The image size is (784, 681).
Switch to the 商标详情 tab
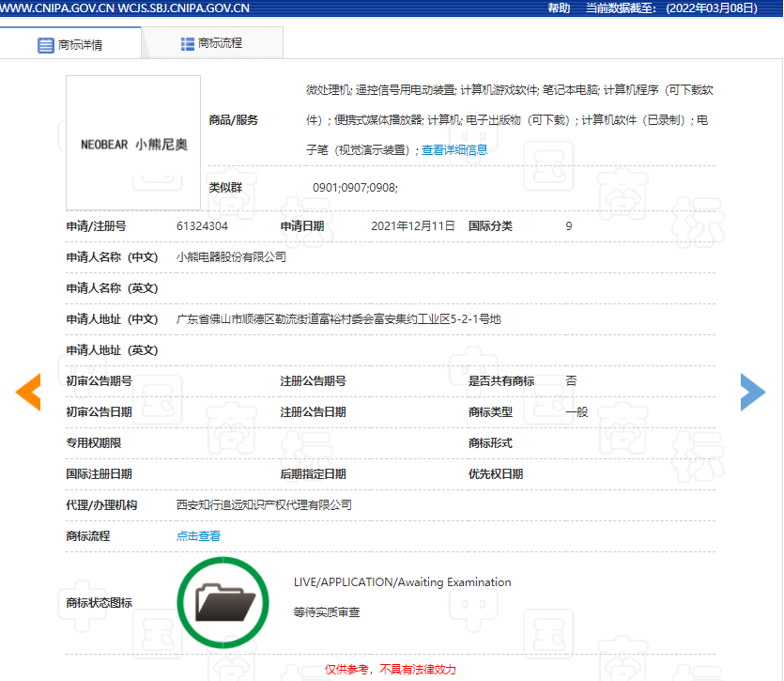[70, 44]
